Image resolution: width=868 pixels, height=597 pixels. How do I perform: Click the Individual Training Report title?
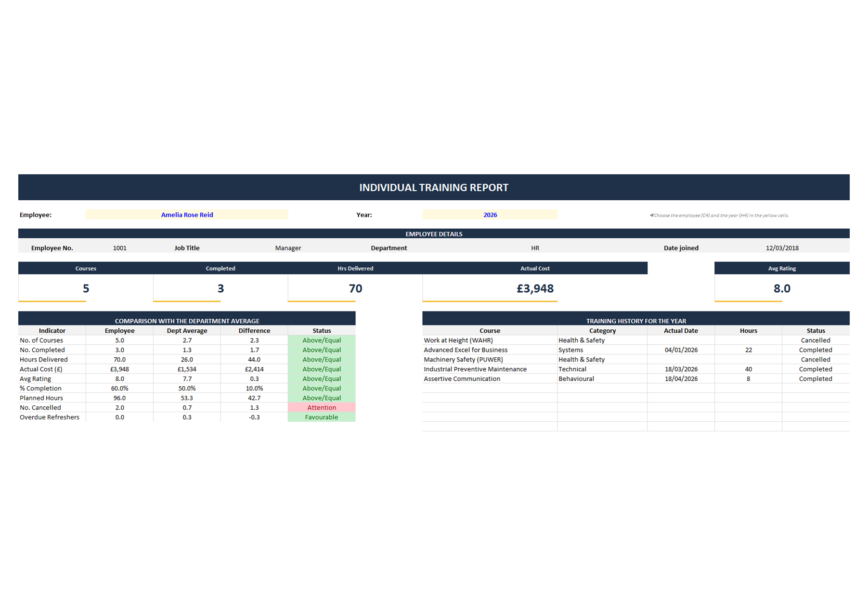434,187
